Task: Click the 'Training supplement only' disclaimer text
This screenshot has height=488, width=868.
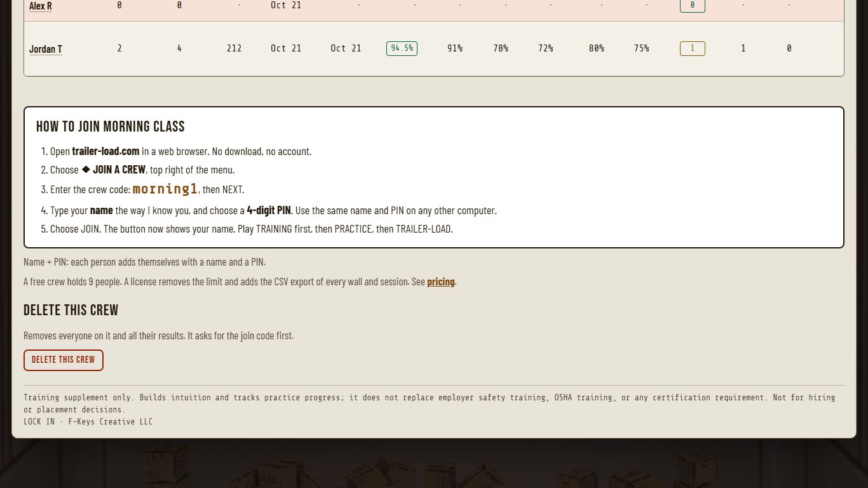Action: 430,403
